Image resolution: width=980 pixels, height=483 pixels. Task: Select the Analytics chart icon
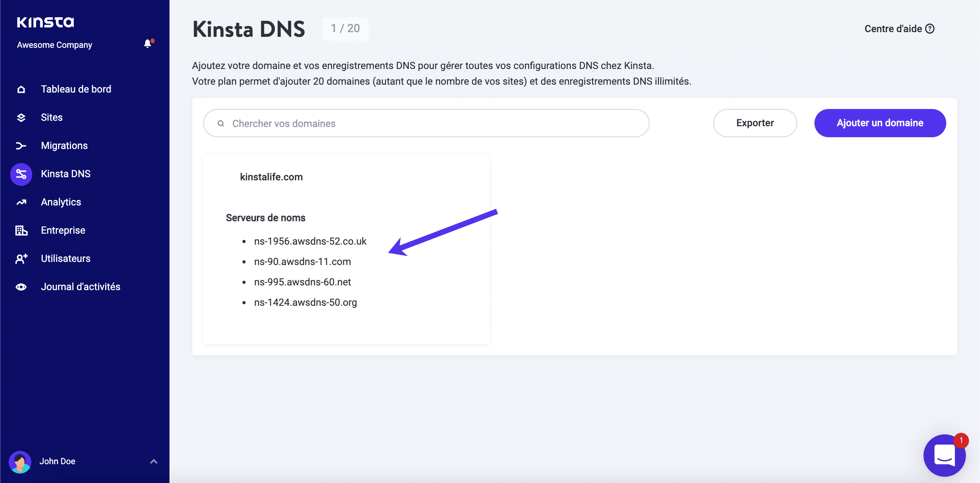click(x=21, y=202)
